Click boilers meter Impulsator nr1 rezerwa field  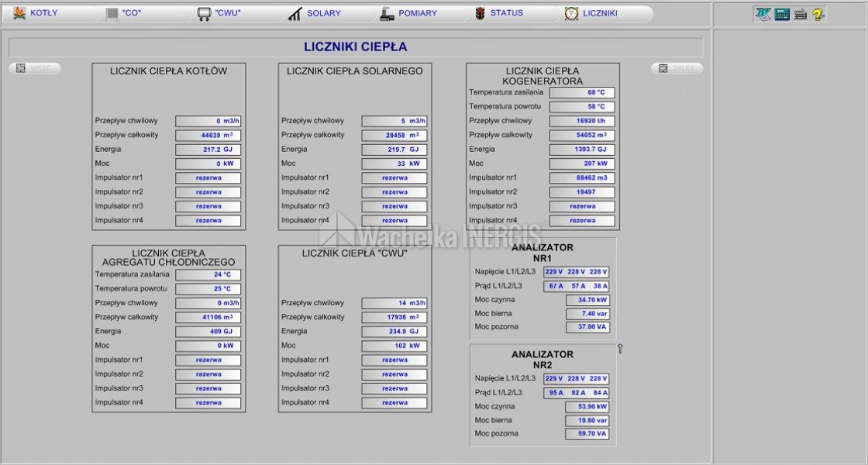[208, 178]
